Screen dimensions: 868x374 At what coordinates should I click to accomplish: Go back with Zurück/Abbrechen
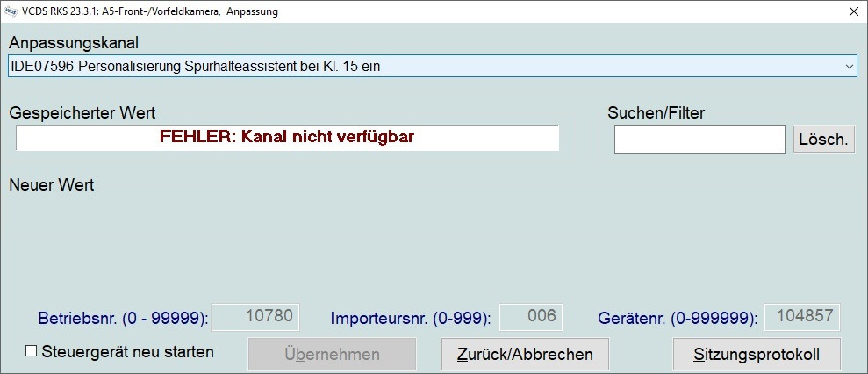[525, 355]
